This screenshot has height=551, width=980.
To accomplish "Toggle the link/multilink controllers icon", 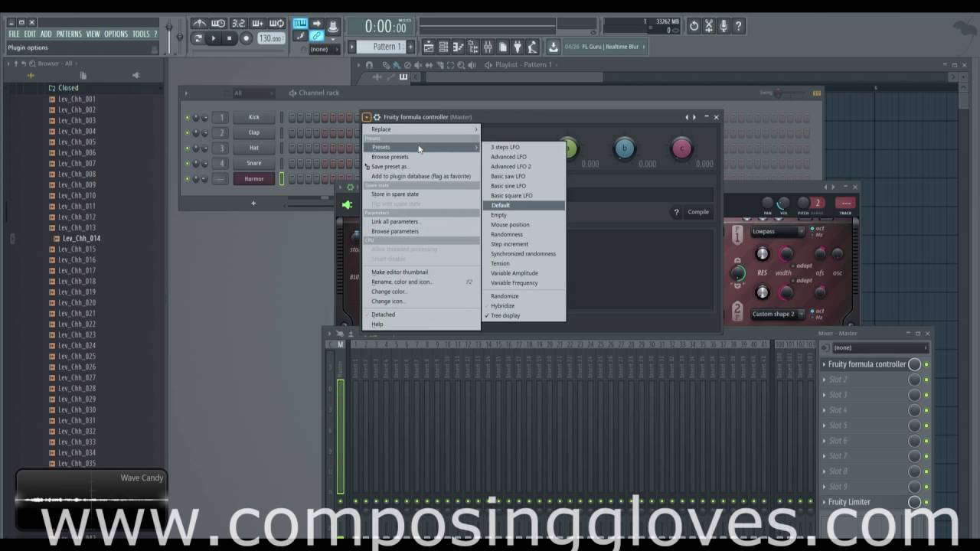I will (x=316, y=36).
